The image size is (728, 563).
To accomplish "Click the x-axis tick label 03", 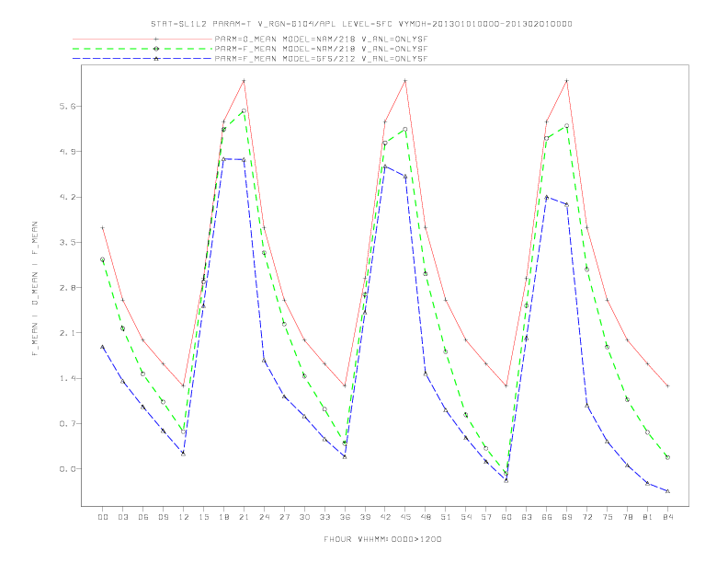I will coord(123,517).
